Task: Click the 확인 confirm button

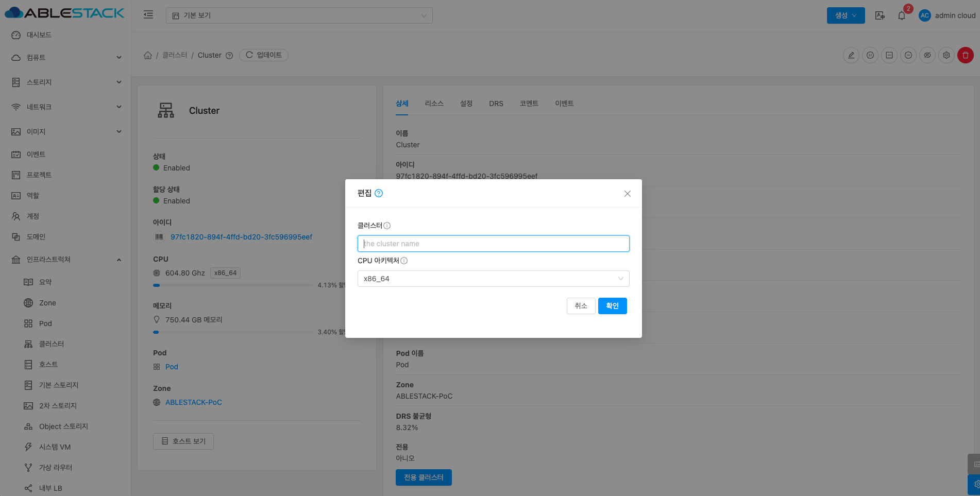Action: 612,306
